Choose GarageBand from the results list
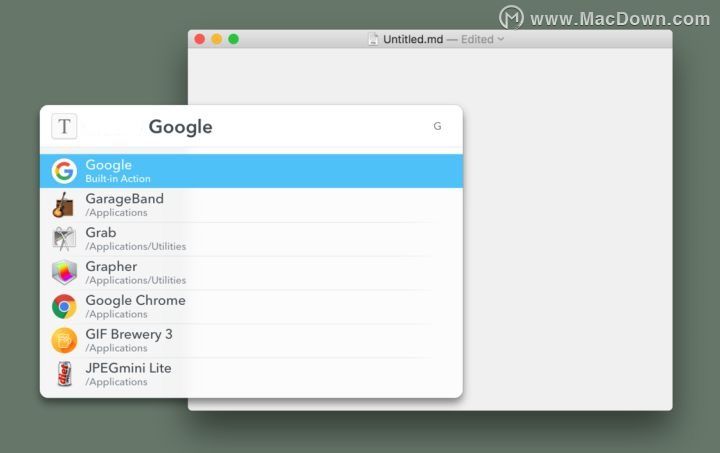720x453 pixels. pos(251,205)
